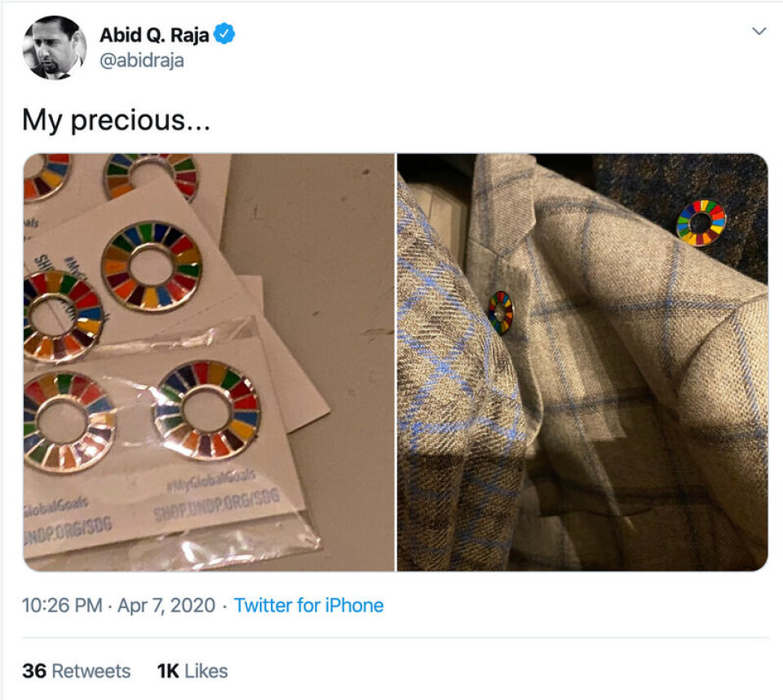Click the "My precious..." tweet text
Viewport: 783px width, 700px height.
pos(116,121)
